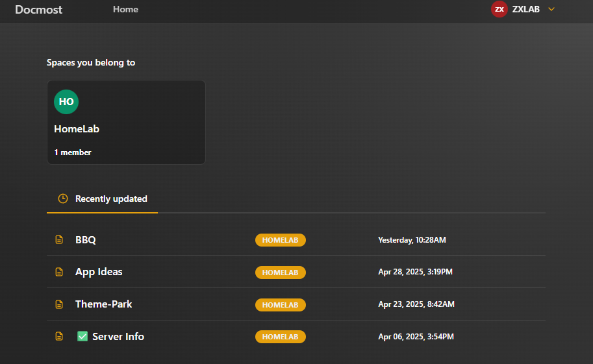The height and width of the screenshot is (364, 593).
Task: Expand the chevron next to ZXLAB
Action: [551, 9]
